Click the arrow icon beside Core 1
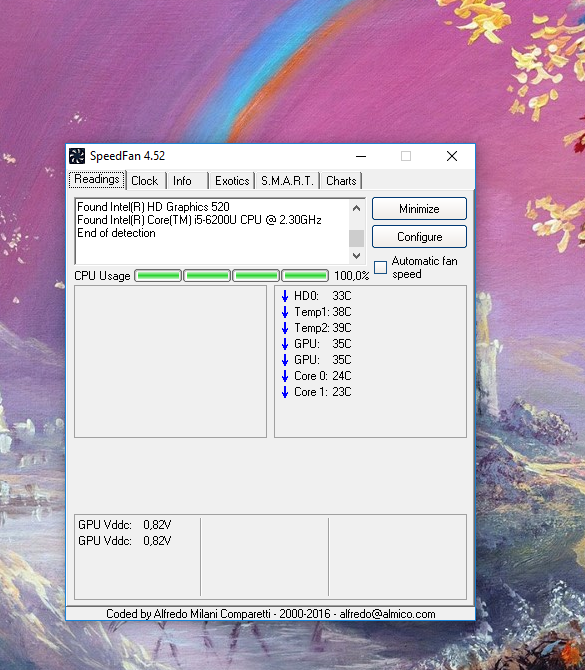 pos(285,392)
